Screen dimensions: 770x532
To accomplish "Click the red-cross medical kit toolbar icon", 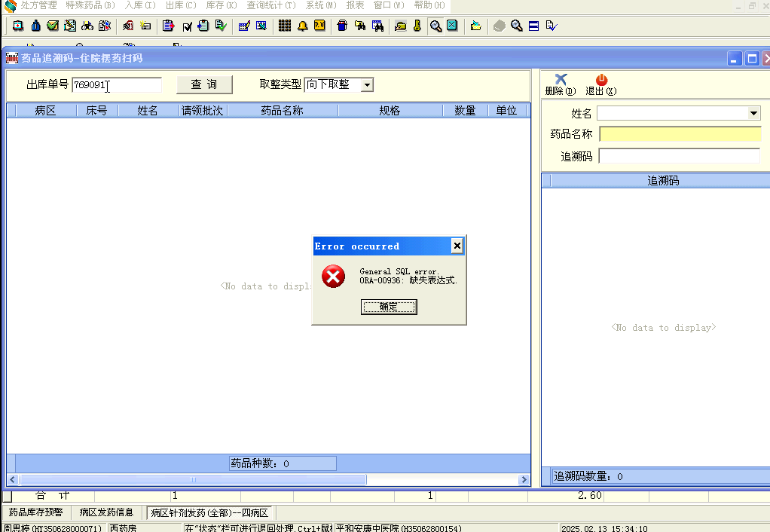I will coord(18,26).
